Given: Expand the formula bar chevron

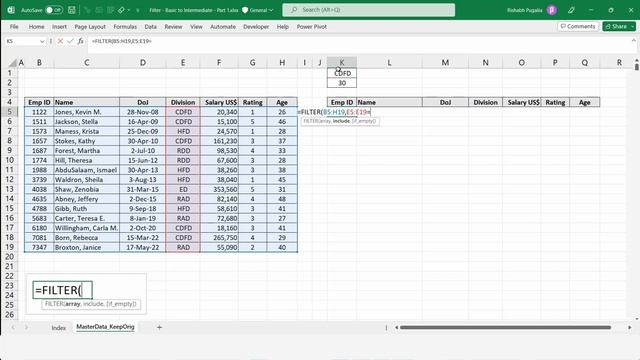Looking at the screenshot, I should 633,40.
